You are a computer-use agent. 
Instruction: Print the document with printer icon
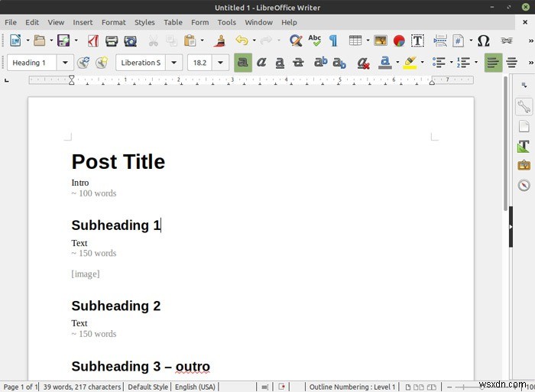point(112,41)
